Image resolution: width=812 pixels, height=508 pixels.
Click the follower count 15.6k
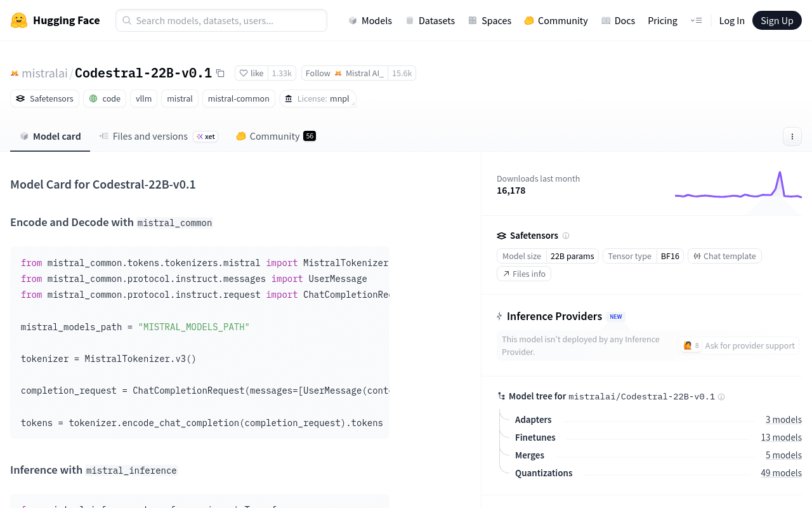pyautogui.click(x=402, y=73)
